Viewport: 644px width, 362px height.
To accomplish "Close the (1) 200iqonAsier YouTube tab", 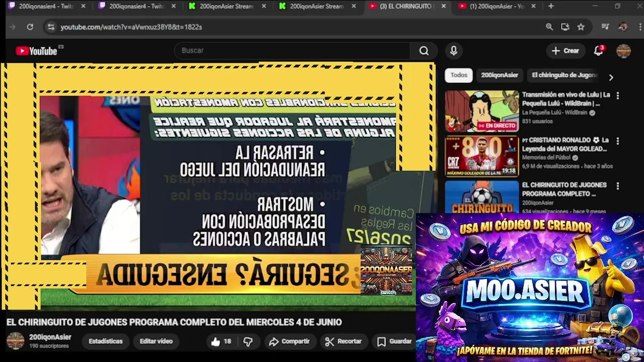I will [x=533, y=6].
